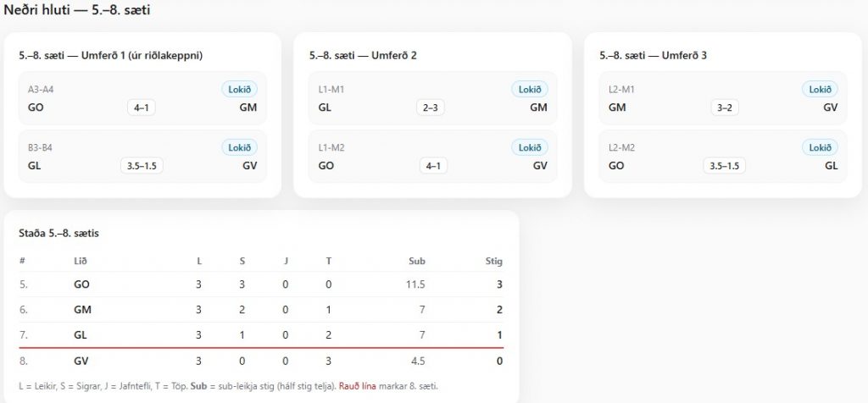Click the Lokið badge on match L1-M2
The image size is (868, 403).
[530, 147]
